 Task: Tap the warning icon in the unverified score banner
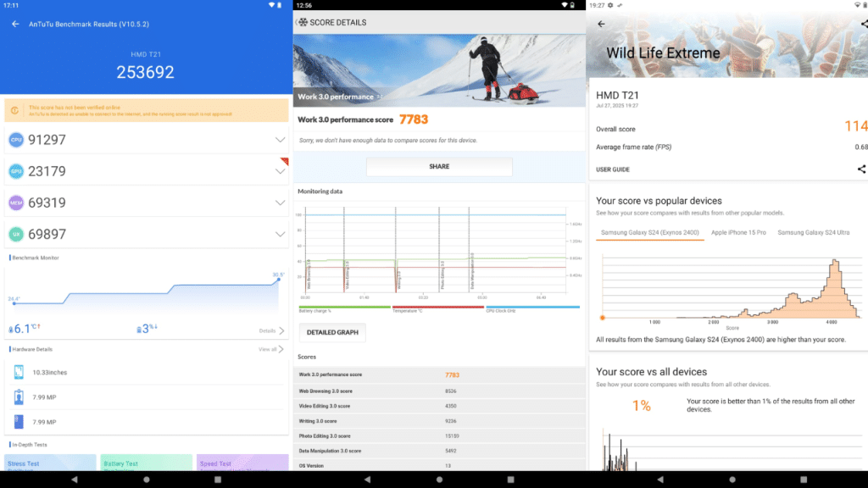[x=15, y=111]
